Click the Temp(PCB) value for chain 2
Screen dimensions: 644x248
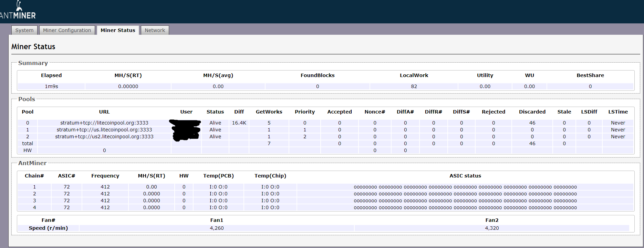[x=218, y=194]
